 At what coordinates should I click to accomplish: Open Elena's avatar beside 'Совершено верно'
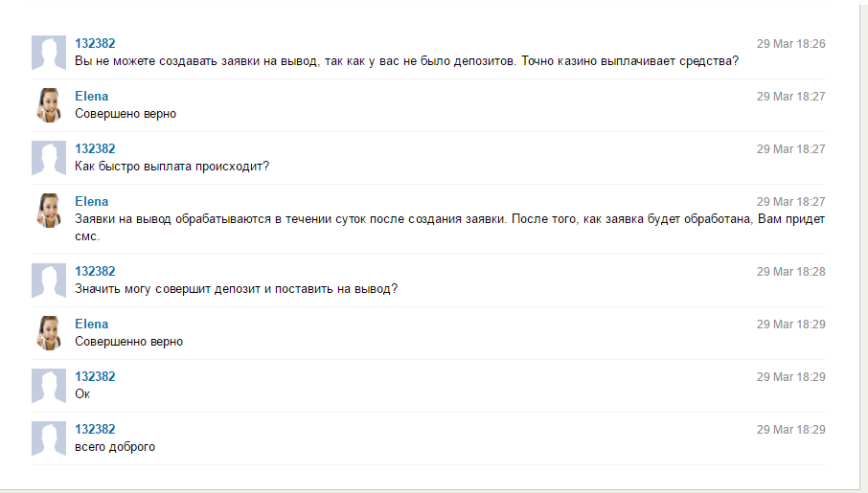coord(49,105)
